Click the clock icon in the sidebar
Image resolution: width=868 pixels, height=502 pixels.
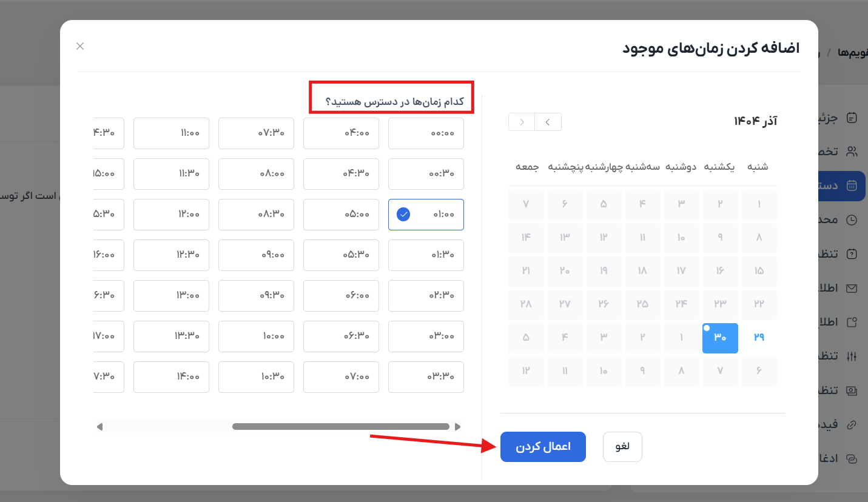(852, 219)
